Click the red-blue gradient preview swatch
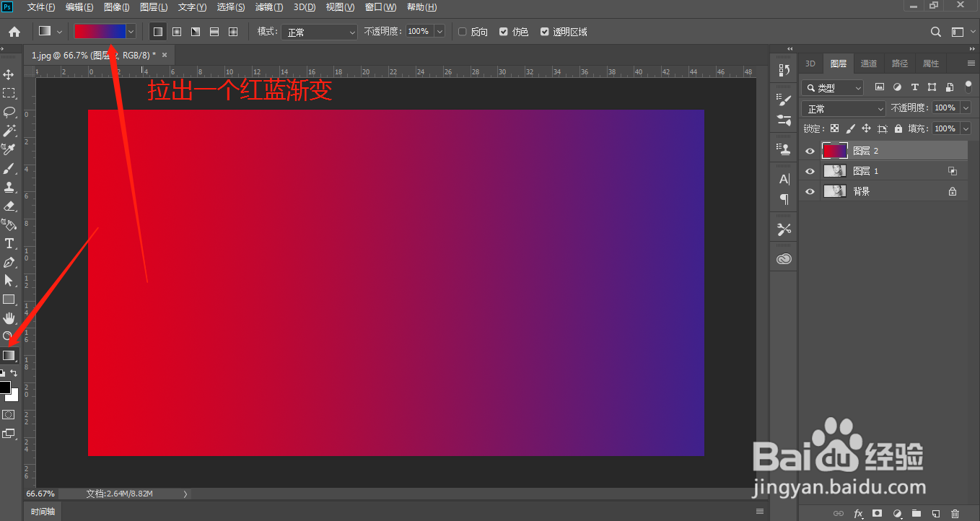Image resolution: width=980 pixels, height=521 pixels. coord(100,32)
